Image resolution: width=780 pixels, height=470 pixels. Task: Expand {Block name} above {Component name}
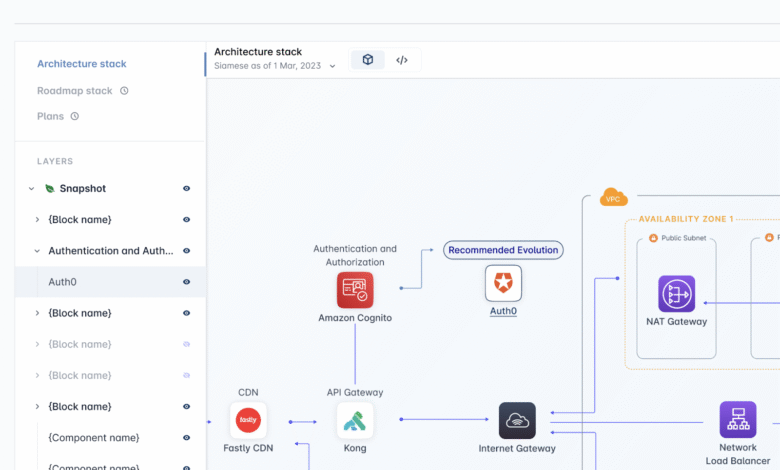(37, 406)
